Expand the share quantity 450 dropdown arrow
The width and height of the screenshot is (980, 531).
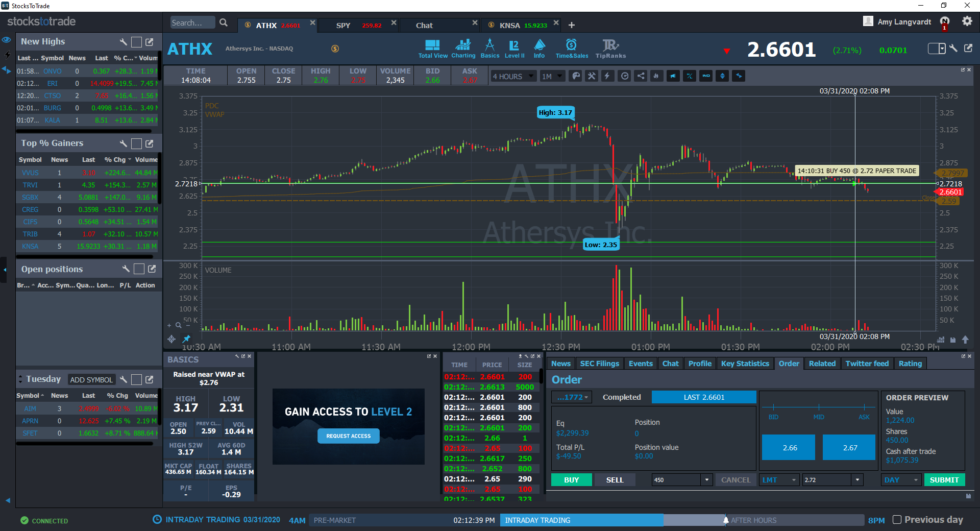pos(707,480)
